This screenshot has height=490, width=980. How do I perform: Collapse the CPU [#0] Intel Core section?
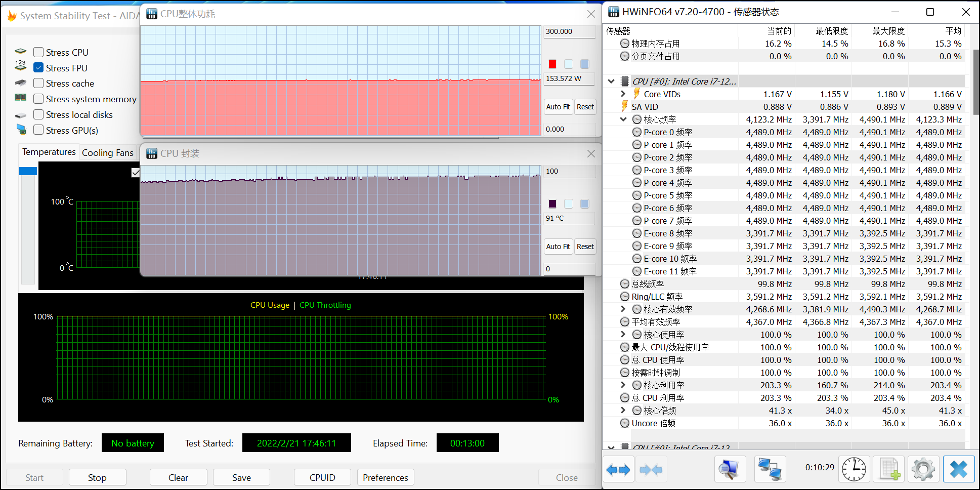coord(611,81)
